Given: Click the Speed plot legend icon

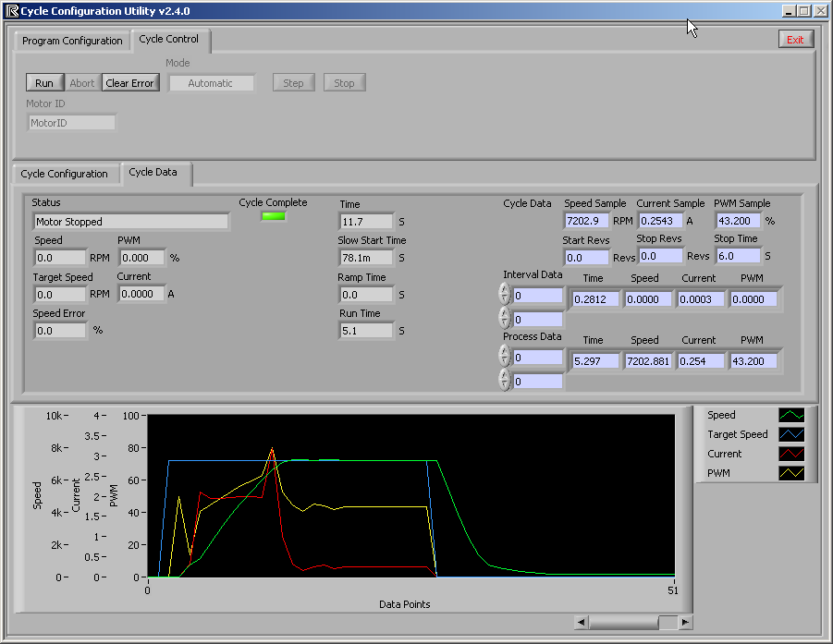Looking at the screenshot, I should [791, 416].
